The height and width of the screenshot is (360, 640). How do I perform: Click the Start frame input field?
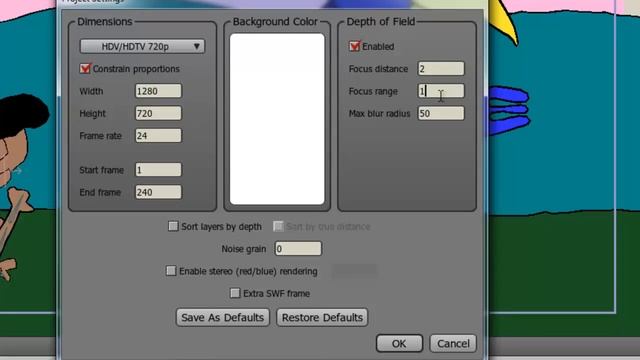(x=158, y=170)
